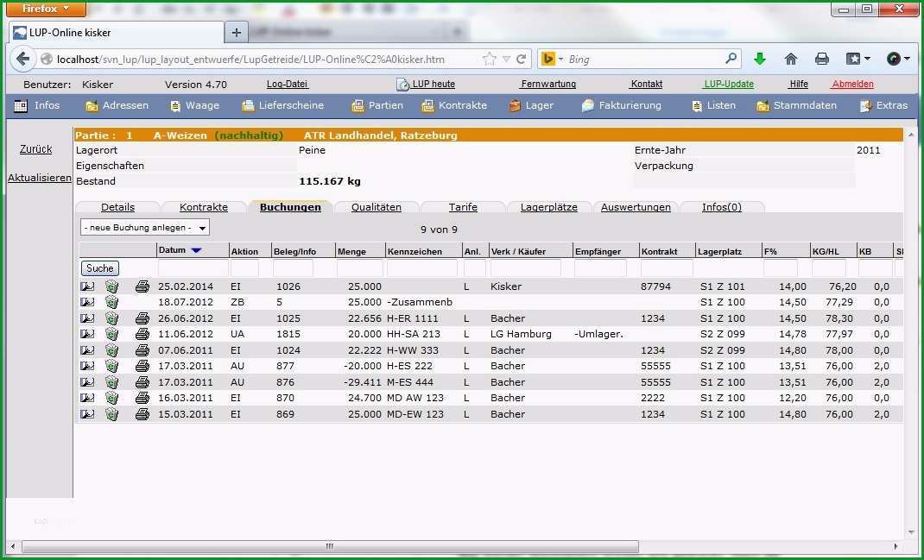Switch to the Details tab

click(x=117, y=207)
